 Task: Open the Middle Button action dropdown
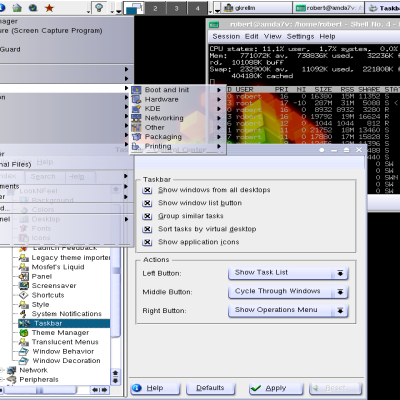pos(288,292)
